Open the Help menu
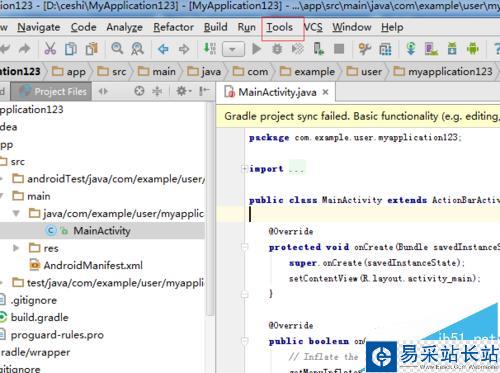This screenshot has height=373, width=500. point(392,27)
